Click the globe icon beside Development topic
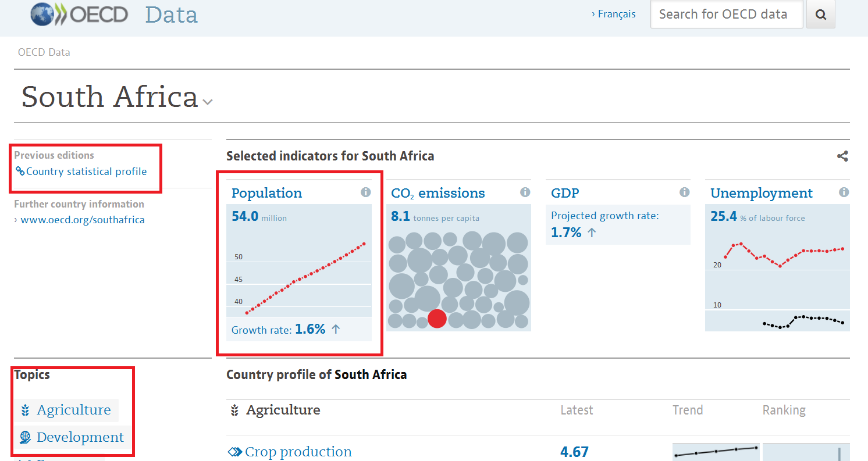Viewport: 868px width, 461px height. tap(25, 437)
